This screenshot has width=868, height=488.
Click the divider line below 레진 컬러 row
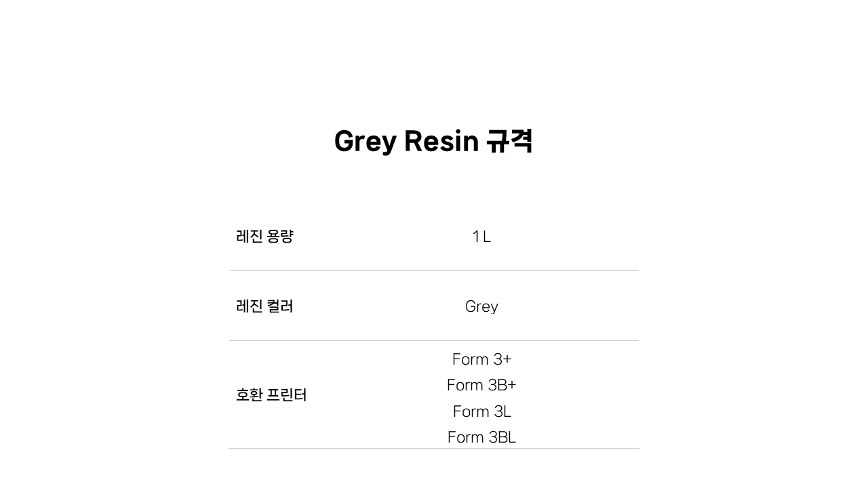434,340
